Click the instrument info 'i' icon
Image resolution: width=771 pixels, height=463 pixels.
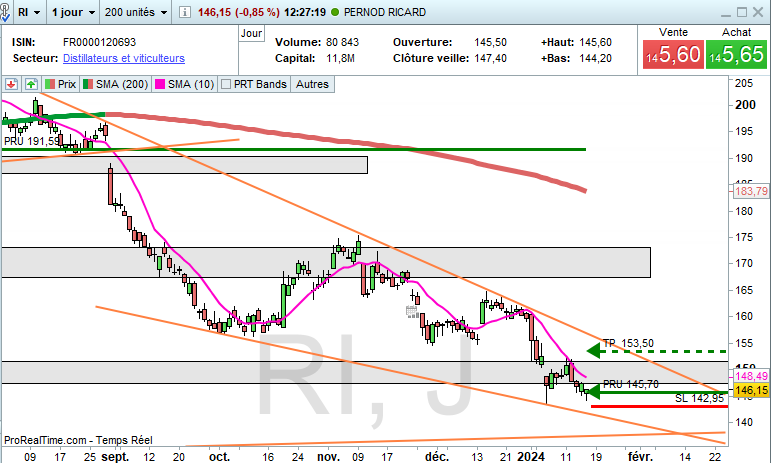point(184,12)
